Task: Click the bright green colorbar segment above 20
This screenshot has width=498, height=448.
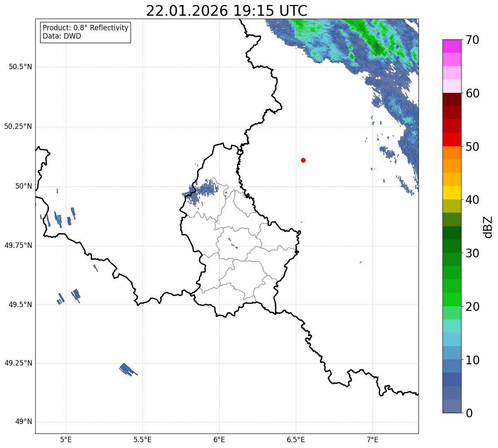Action: click(452, 300)
